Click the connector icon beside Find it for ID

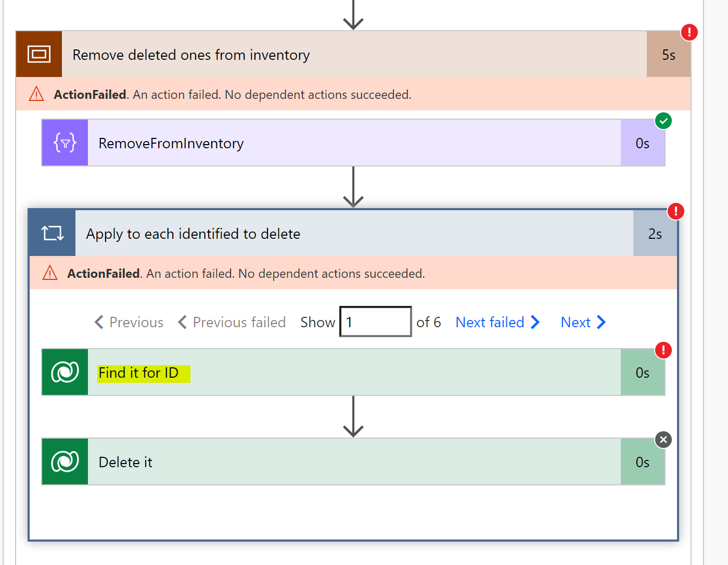click(x=65, y=372)
